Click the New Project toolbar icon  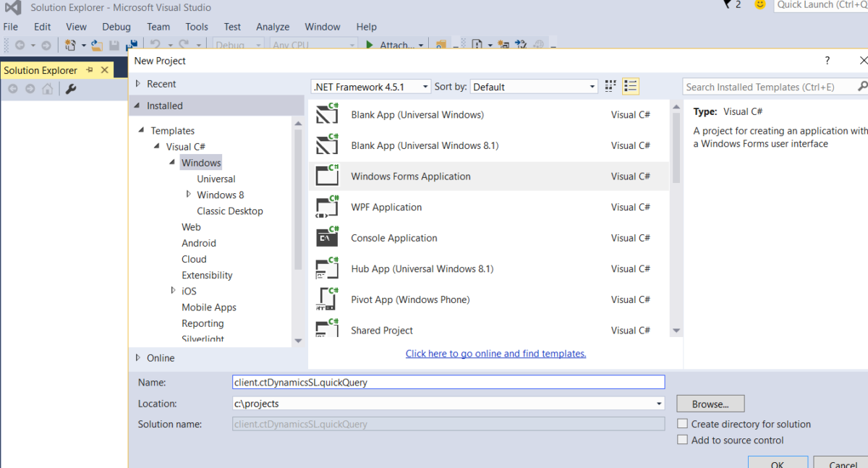(x=70, y=45)
